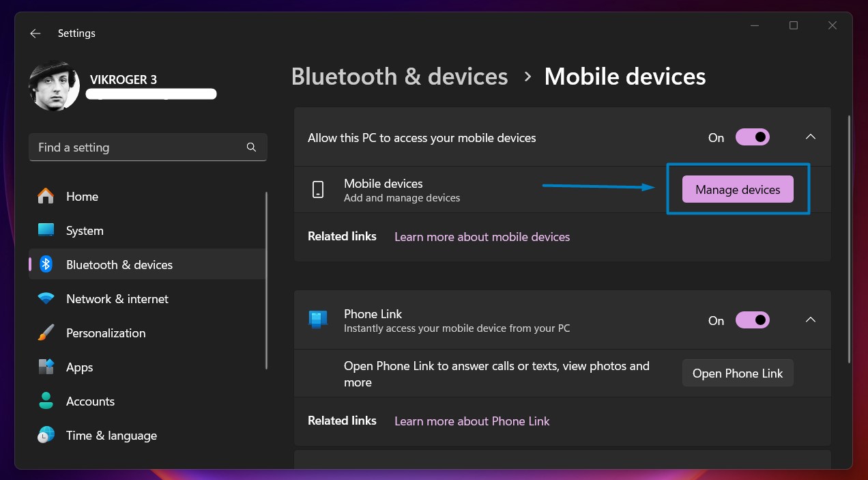868x480 pixels.
Task: Click the Bluetooth icon in sidebar
Action: 46,265
